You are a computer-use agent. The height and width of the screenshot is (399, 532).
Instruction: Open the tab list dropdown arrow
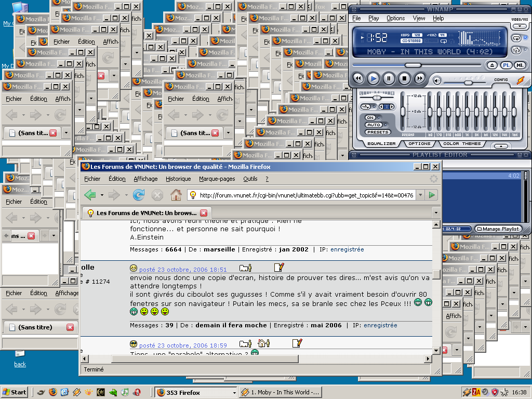(x=436, y=213)
